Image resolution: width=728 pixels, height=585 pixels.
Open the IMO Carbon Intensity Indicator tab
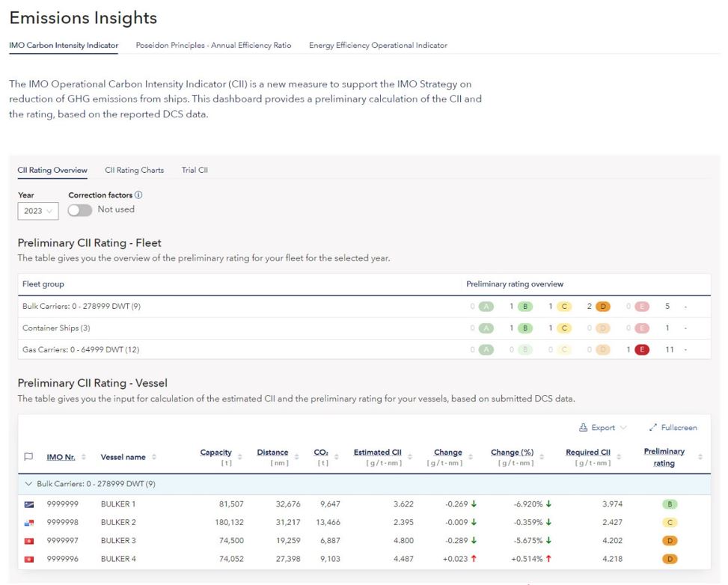[64, 45]
